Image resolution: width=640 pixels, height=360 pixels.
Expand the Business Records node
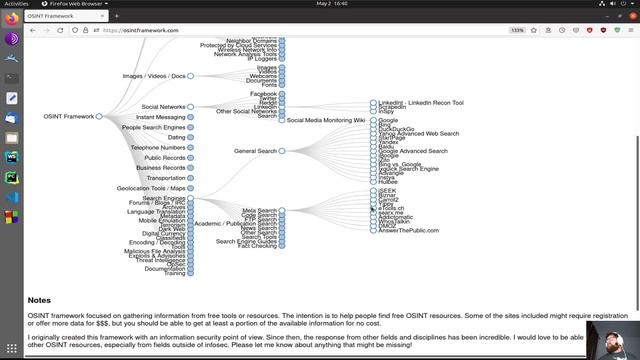tap(190, 168)
